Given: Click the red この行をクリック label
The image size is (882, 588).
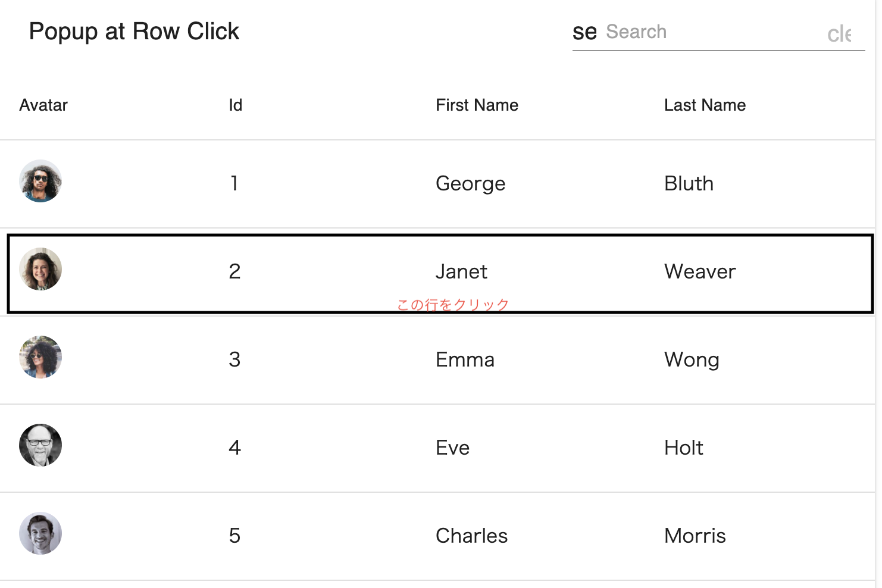Looking at the screenshot, I should [x=453, y=305].
